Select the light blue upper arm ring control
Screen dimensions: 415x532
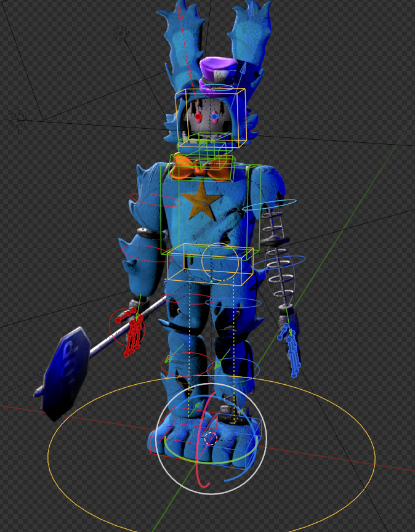click(x=268, y=205)
